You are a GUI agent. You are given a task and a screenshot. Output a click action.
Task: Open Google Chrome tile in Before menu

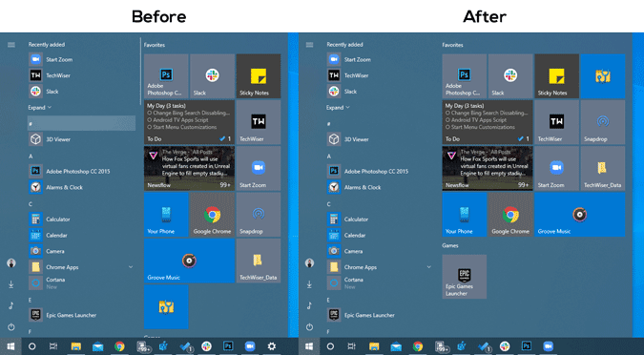213,215
